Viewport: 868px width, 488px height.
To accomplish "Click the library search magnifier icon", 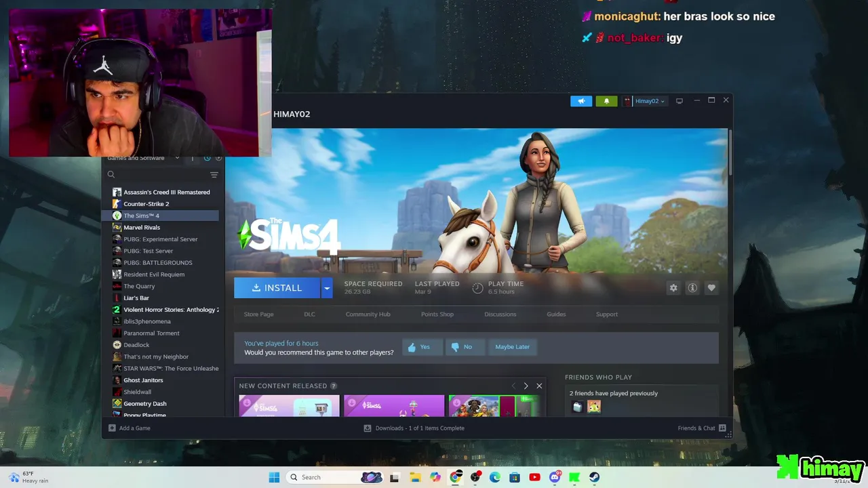I will [111, 175].
